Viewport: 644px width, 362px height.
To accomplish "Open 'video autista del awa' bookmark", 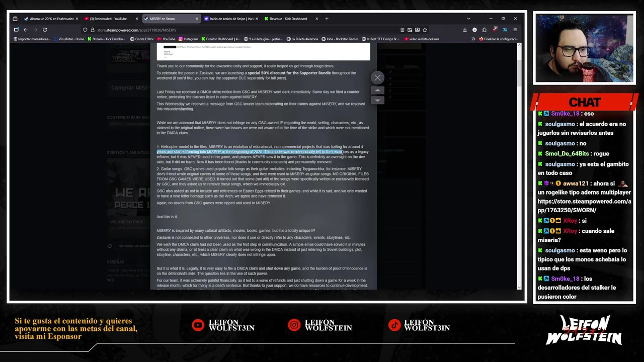I will 422,39.
